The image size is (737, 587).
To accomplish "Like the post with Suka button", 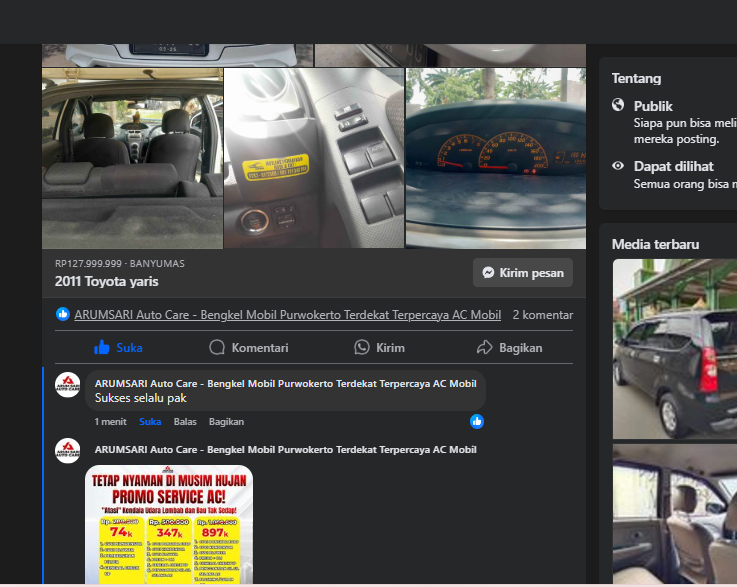I will click(118, 348).
